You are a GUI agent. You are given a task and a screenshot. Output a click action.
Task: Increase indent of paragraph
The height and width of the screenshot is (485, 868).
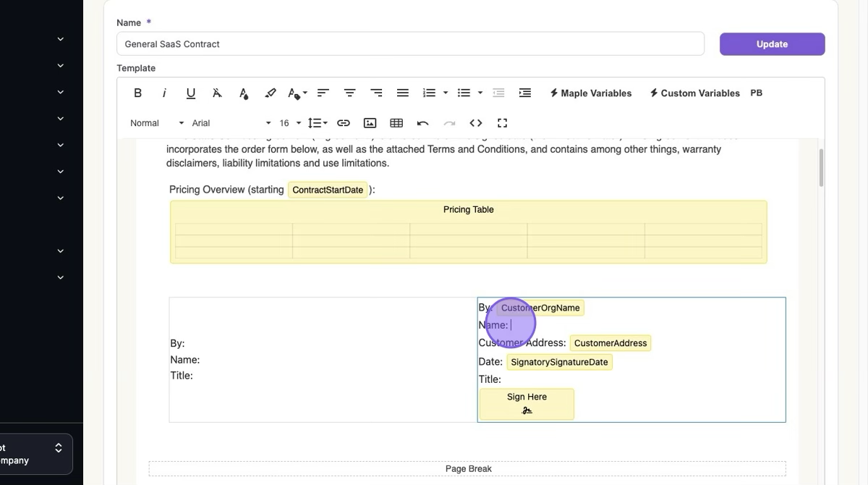pyautogui.click(x=525, y=93)
